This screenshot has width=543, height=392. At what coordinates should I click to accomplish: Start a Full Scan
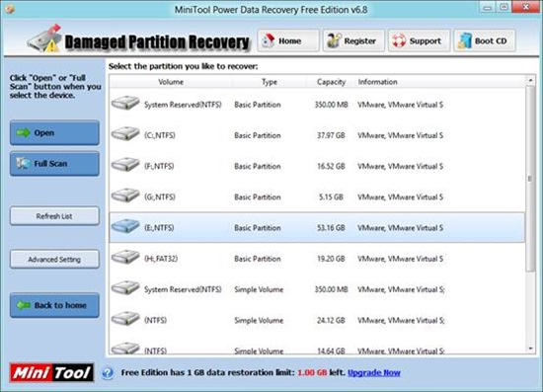[54, 164]
